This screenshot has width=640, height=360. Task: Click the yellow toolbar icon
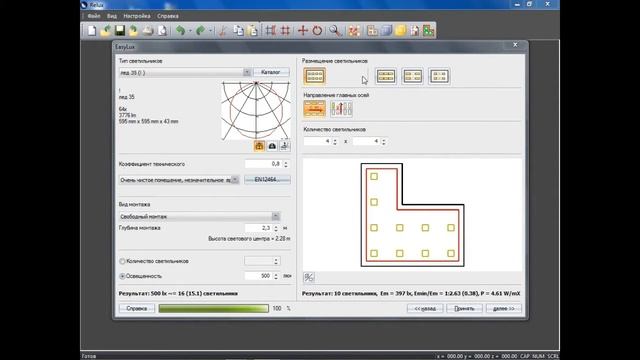(x=401, y=31)
